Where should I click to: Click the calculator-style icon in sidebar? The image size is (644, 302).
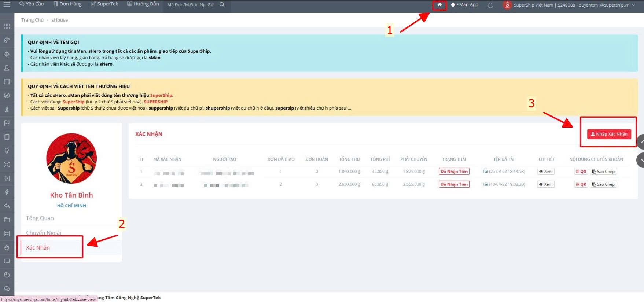[x=7, y=233]
